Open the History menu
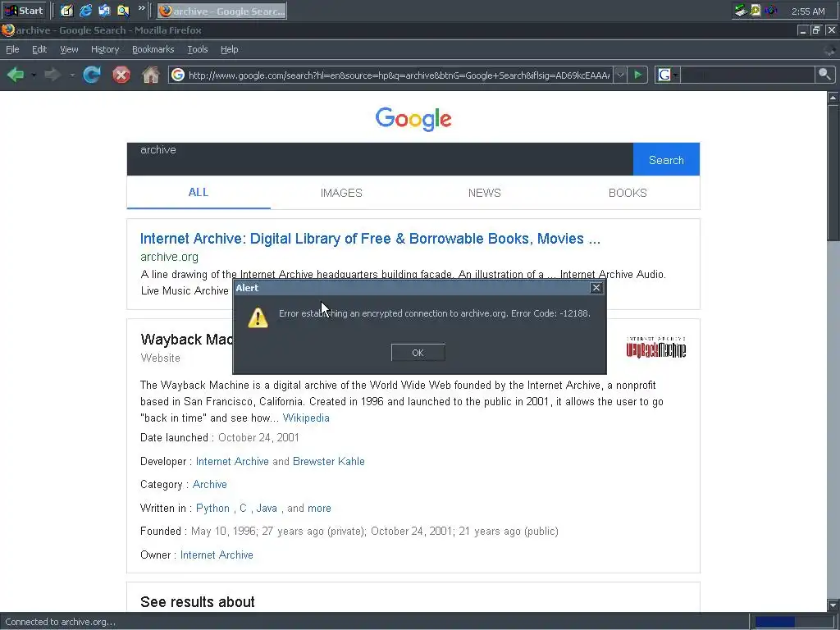840x630 pixels. 105,49
